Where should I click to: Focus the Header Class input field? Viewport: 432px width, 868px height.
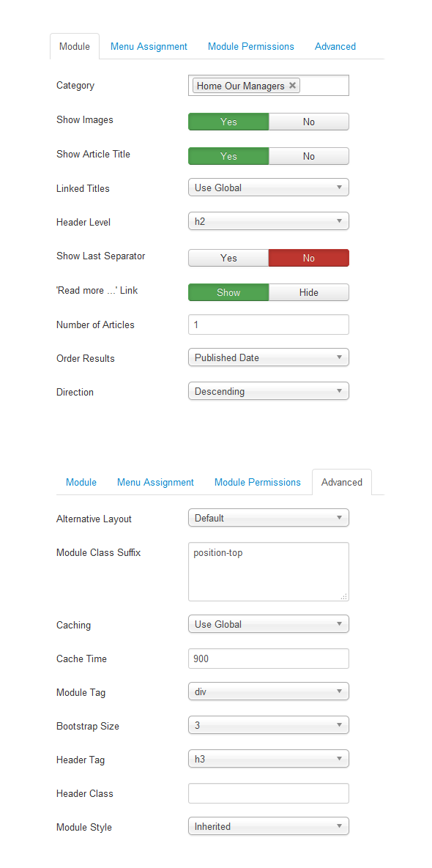(x=269, y=793)
